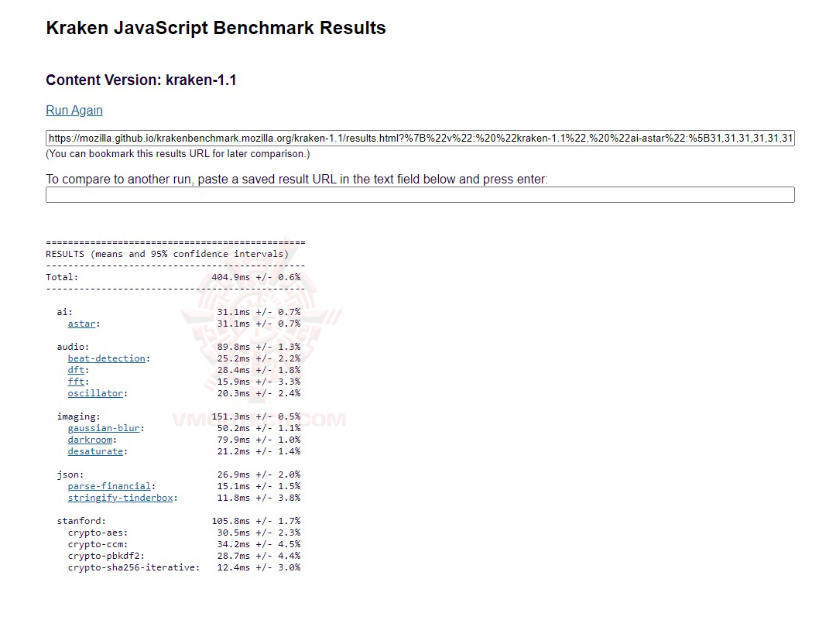This screenshot has width=836, height=644.
Task: Focus the empty comparison URL field
Action: pos(420,194)
